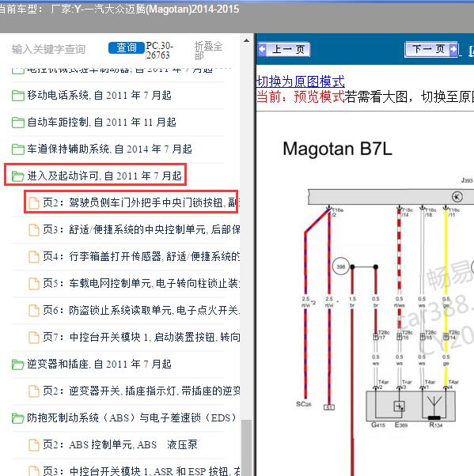Click open-folder icon of 防抱死制动系统 row

coord(18,418)
